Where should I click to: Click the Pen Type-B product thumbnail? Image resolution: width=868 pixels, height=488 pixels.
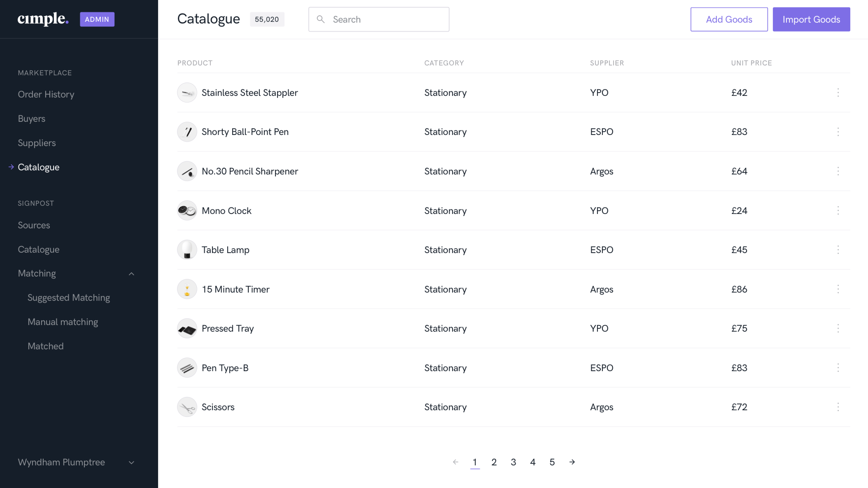(x=187, y=367)
